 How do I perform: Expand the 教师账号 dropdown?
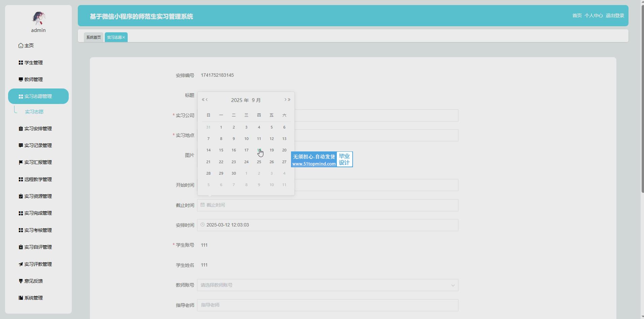[453, 285]
